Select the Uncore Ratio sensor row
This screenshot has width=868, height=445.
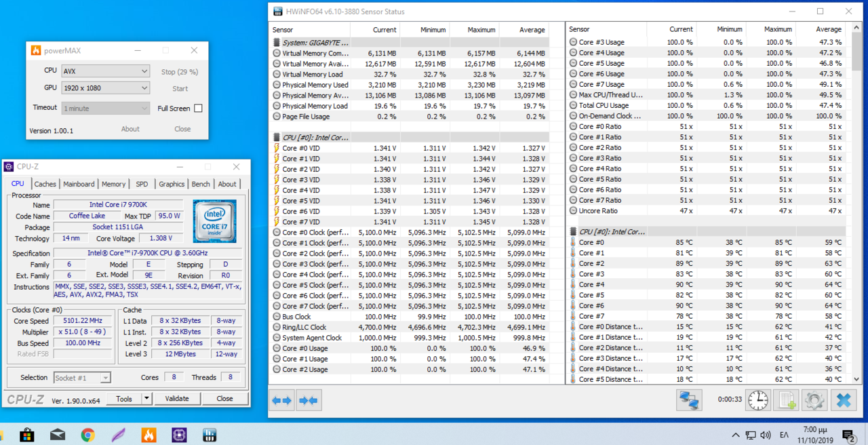tap(706, 211)
